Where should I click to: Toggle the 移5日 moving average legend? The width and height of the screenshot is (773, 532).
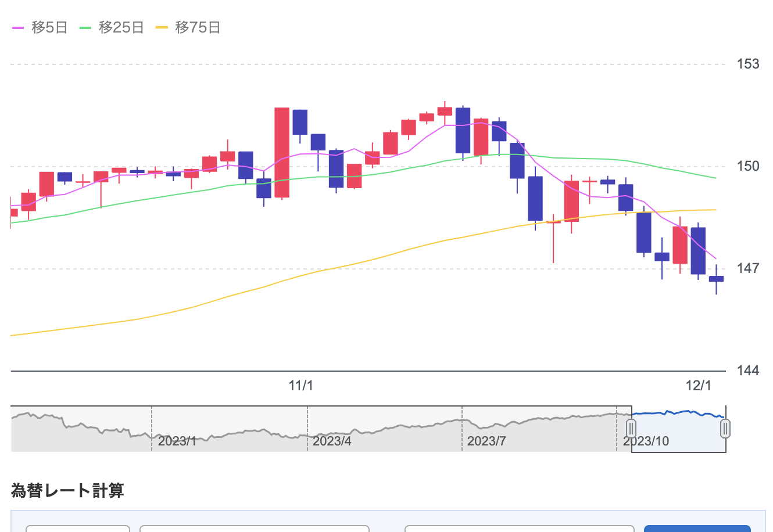coord(40,27)
